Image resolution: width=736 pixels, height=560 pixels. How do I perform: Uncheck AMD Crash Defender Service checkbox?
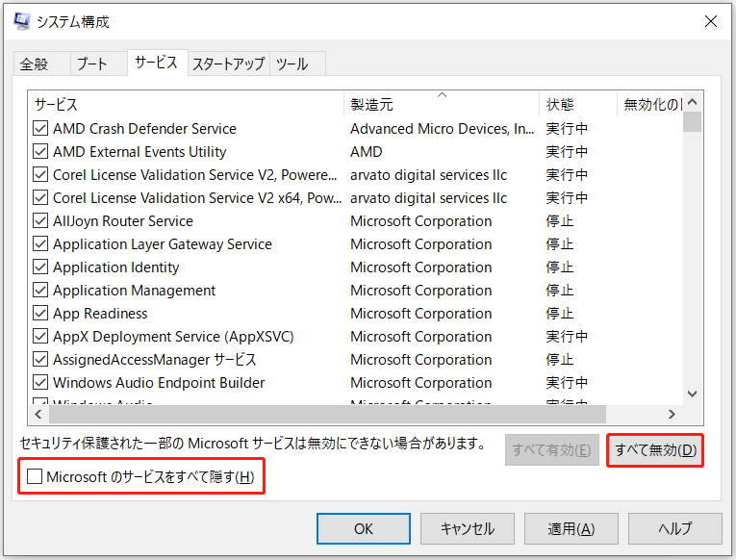(x=40, y=129)
